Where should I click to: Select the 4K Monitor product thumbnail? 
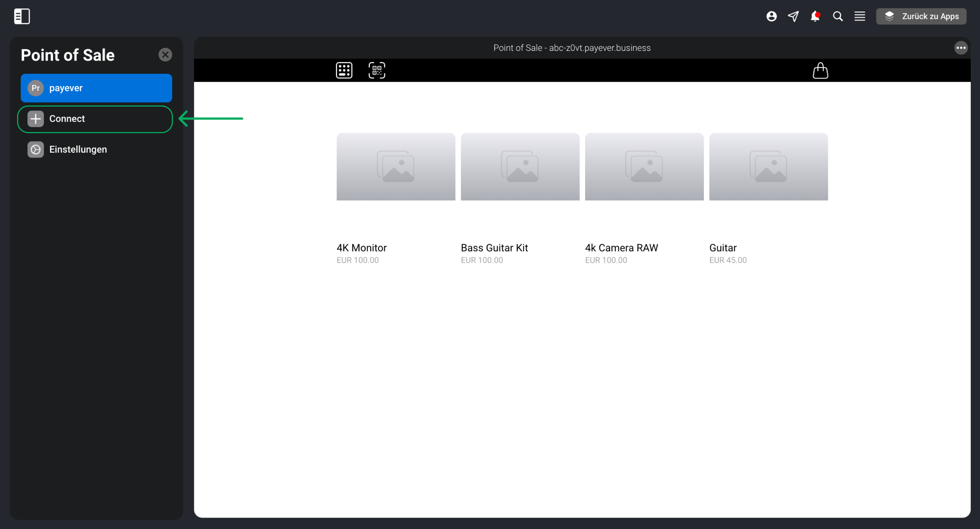tap(396, 167)
